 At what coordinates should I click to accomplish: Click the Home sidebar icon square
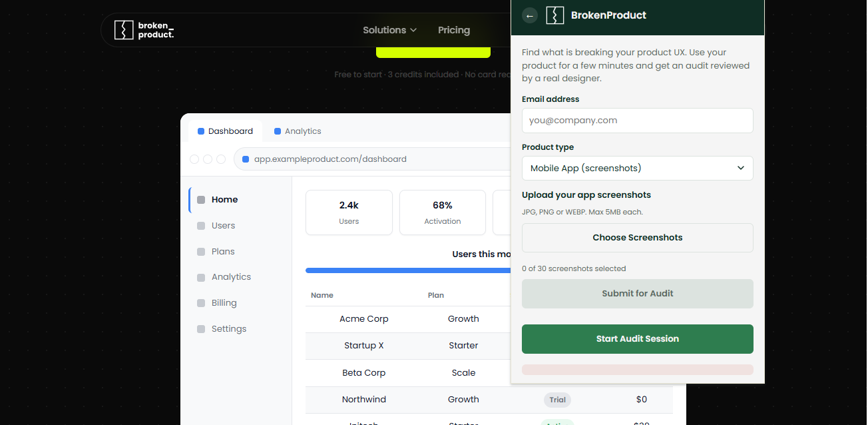pyautogui.click(x=201, y=200)
